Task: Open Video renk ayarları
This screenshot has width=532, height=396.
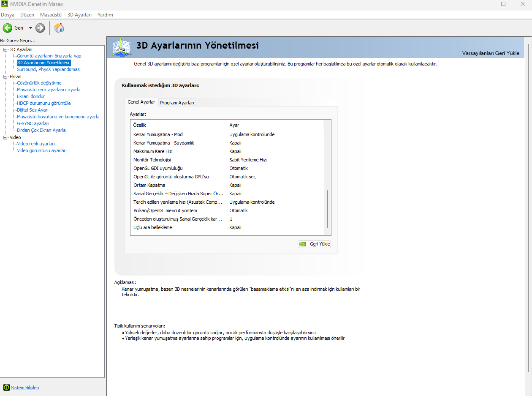Action: 36,144
